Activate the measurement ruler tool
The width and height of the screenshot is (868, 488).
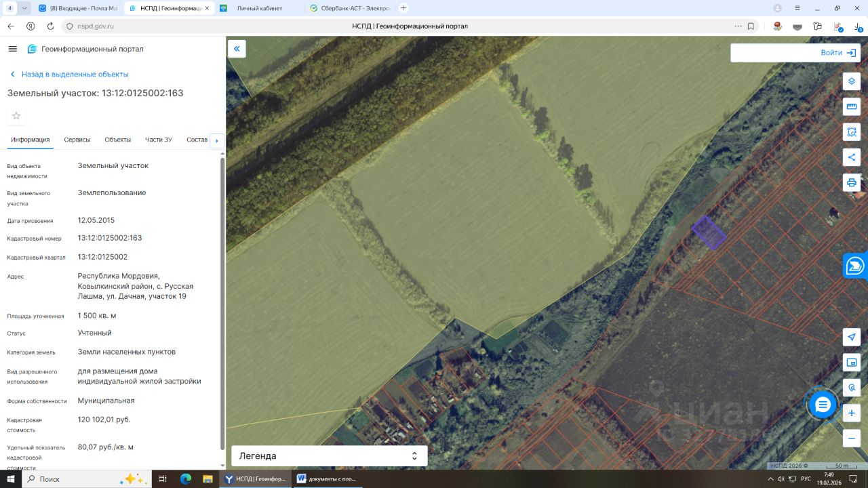click(852, 106)
